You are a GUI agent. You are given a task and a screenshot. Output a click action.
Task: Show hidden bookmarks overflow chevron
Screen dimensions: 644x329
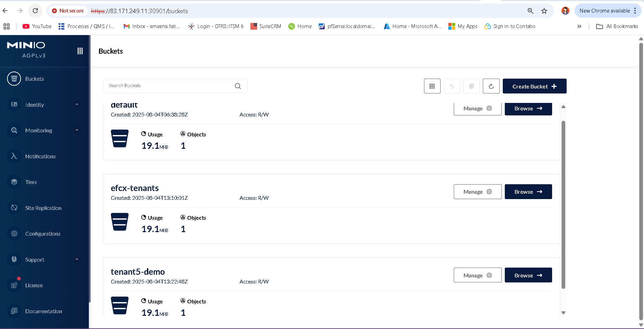coord(579,26)
